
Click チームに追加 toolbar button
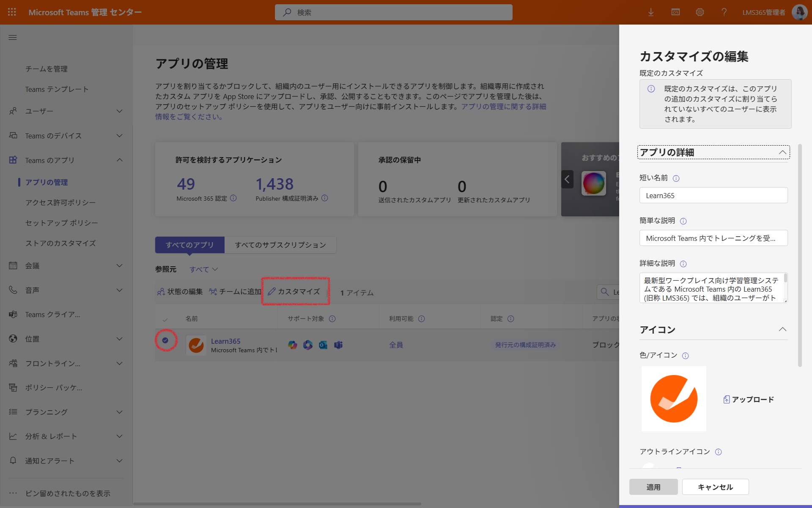point(235,292)
